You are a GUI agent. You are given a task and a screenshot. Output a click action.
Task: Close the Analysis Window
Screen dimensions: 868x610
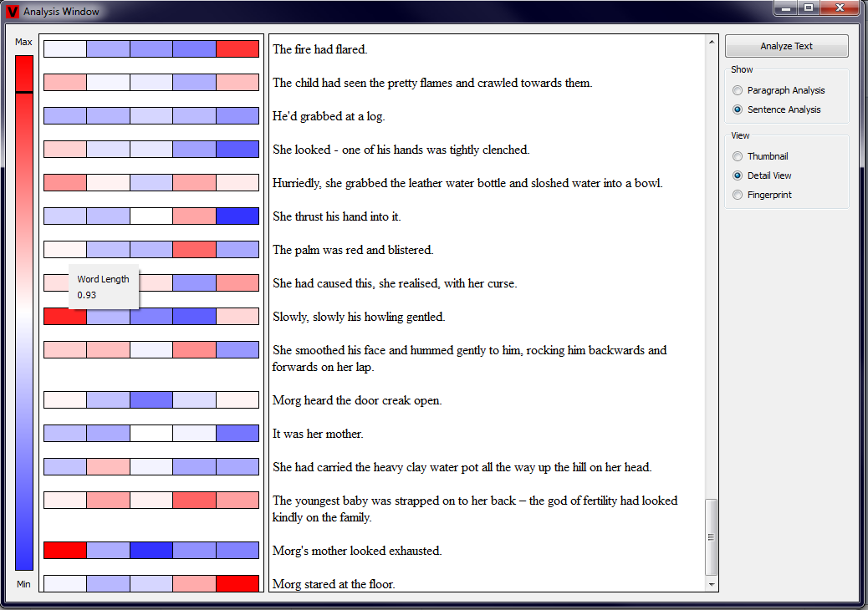(839, 8)
